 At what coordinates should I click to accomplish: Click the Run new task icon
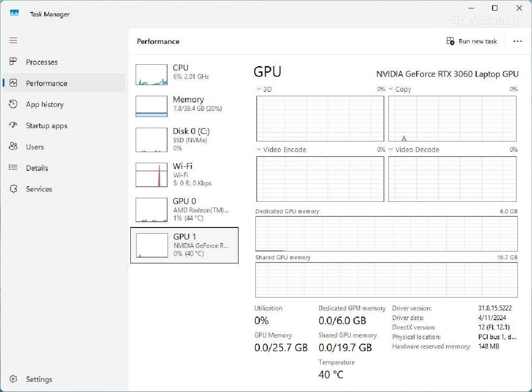pyautogui.click(x=450, y=41)
